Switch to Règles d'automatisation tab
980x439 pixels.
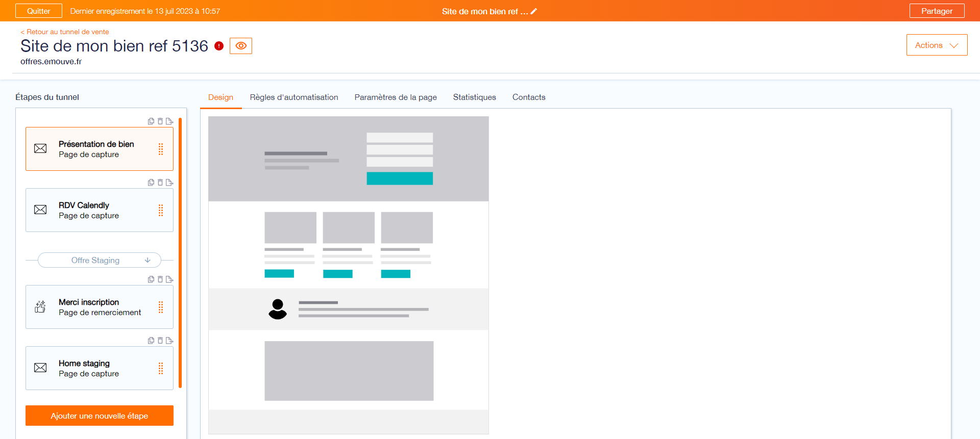294,97
